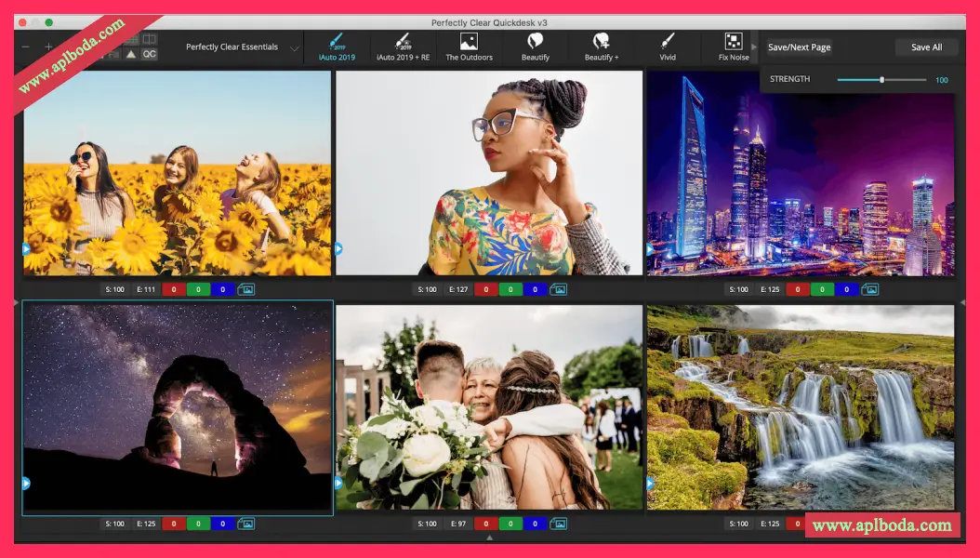Screen dimensions: 980x558
Task: Apply the Vivid brush preset
Action: click(668, 46)
